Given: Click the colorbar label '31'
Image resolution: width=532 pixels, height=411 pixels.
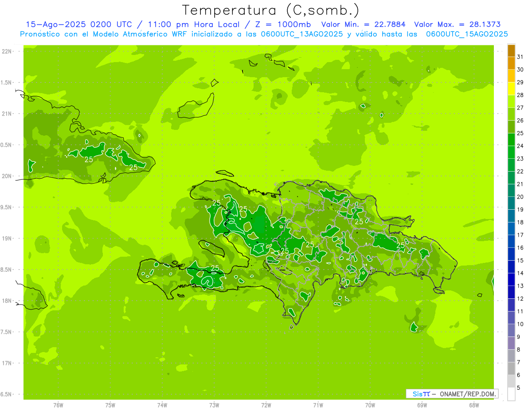Looking at the screenshot, I should pos(520,57).
